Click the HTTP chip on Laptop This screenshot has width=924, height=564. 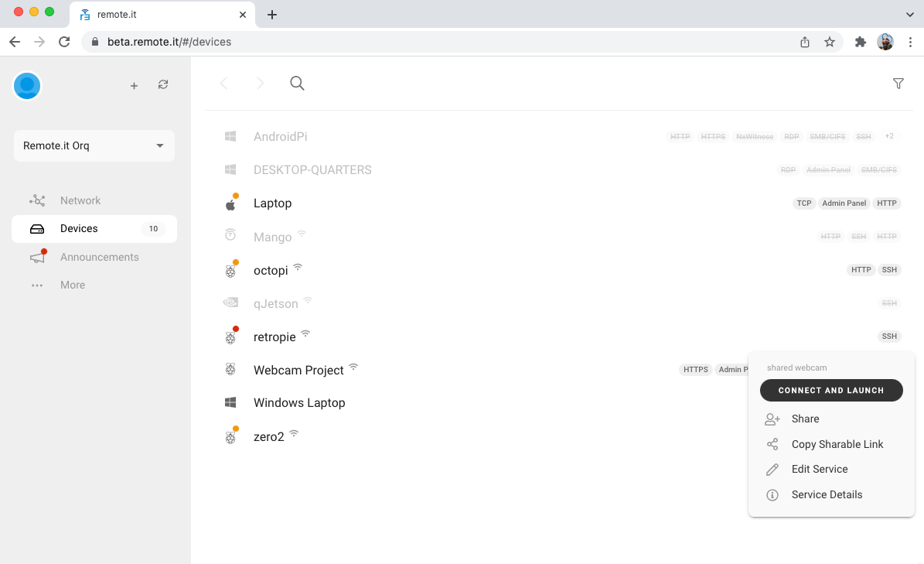(x=887, y=203)
